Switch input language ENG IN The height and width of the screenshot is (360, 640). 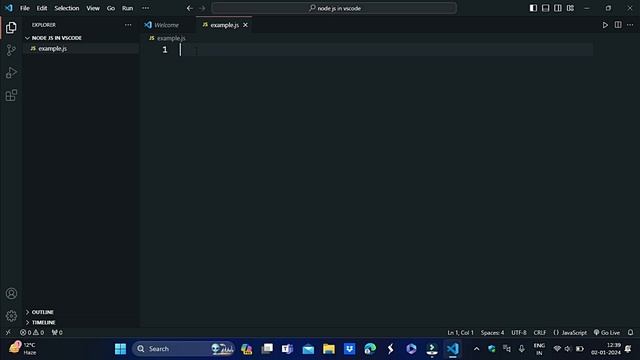(x=539, y=349)
